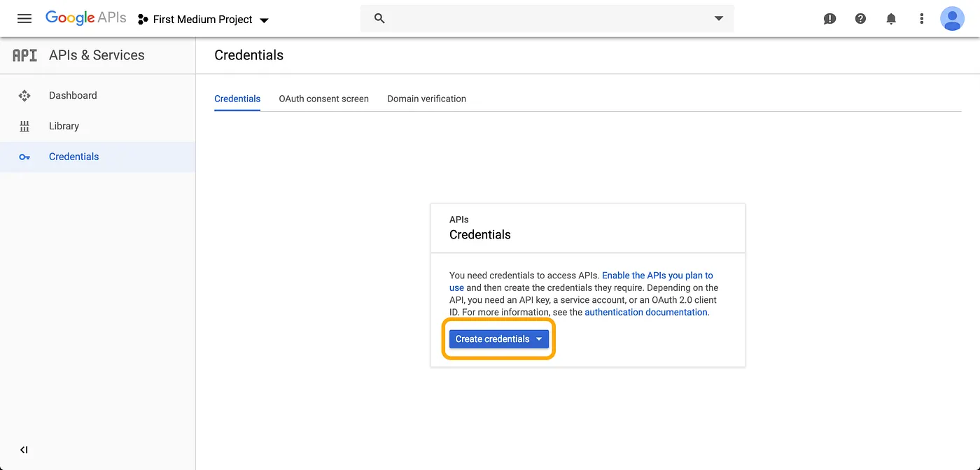Click the Library icon in sidebar

click(x=24, y=127)
